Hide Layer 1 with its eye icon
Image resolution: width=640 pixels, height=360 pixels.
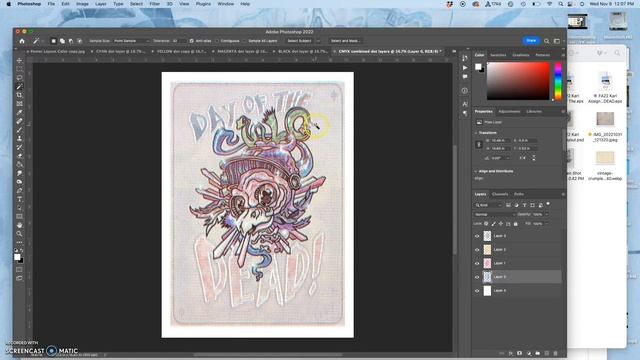coord(477,263)
